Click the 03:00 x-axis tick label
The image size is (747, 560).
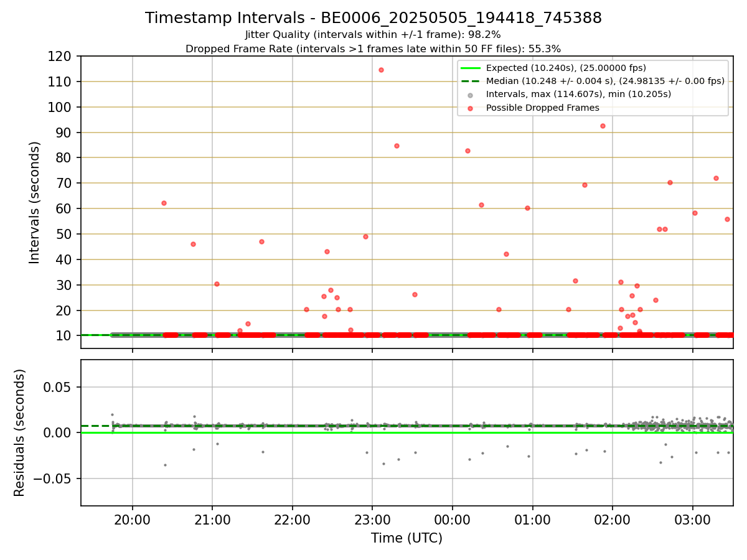tap(693, 519)
